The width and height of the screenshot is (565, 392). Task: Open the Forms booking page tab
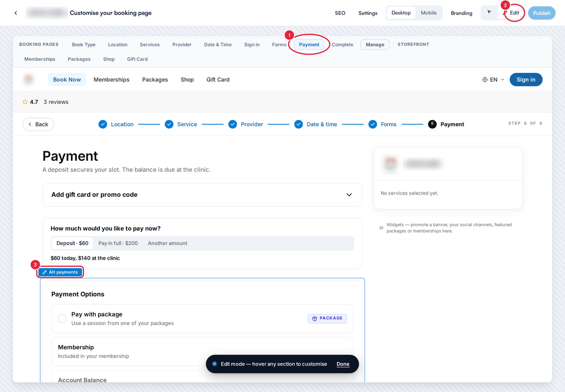(279, 45)
